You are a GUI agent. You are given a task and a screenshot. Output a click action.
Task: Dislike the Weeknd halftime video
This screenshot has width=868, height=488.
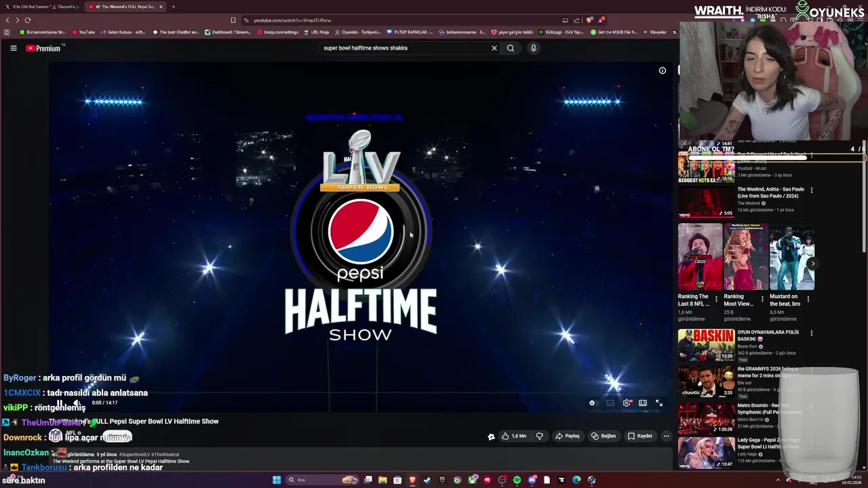[x=540, y=436]
